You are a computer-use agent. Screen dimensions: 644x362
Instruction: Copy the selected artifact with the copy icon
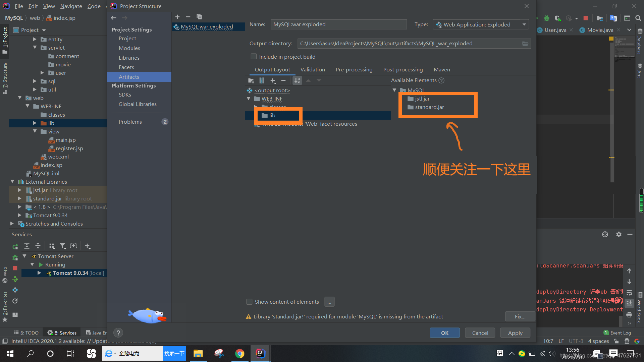pyautogui.click(x=199, y=17)
